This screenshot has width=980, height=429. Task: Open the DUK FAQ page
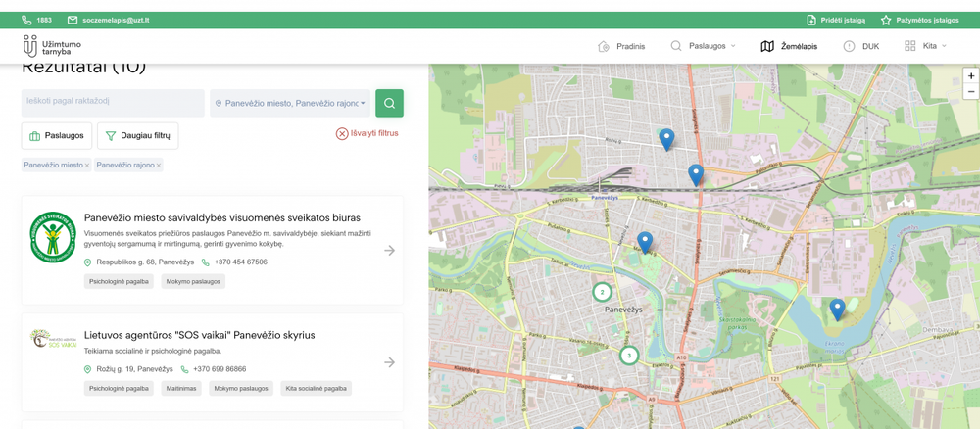pyautogui.click(x=860, y=46)
